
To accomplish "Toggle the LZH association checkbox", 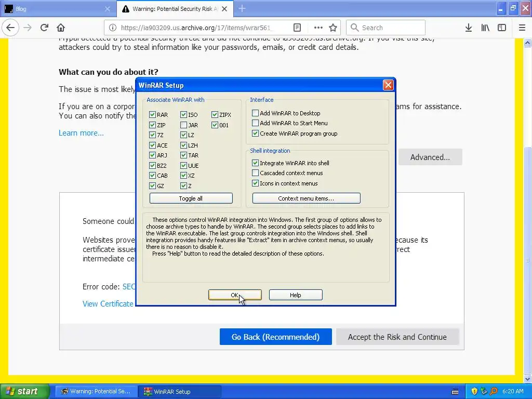I will pos(183,145).
